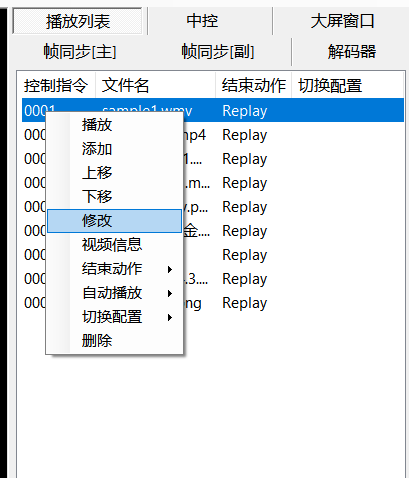Open the 大屏窗口 tab

coord(342,21)
